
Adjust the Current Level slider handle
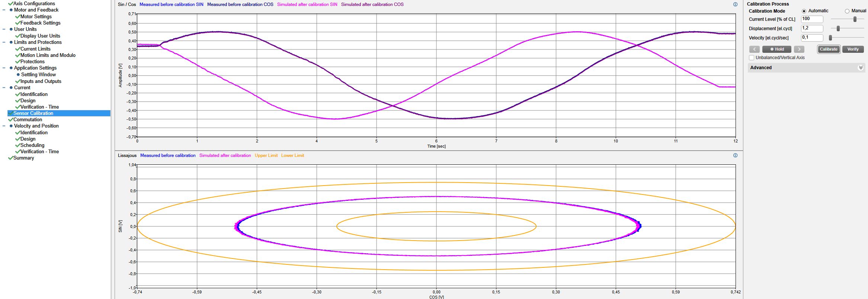[x=855, y=19]
